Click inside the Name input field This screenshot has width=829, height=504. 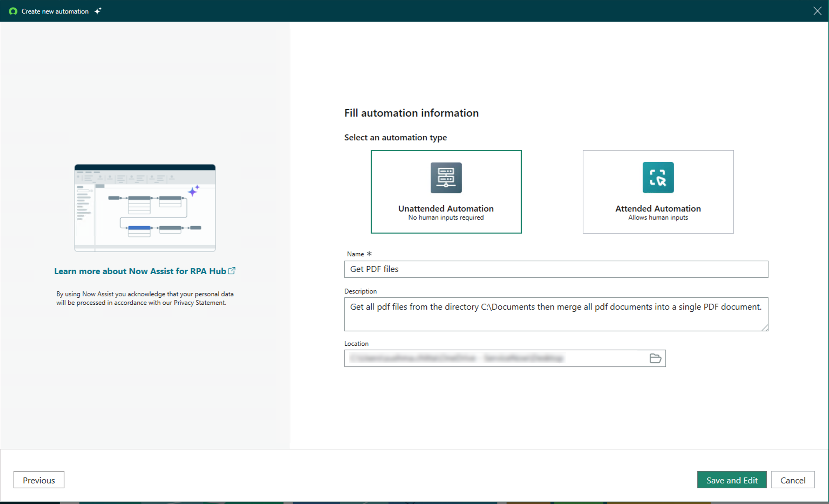coord(556,269)
